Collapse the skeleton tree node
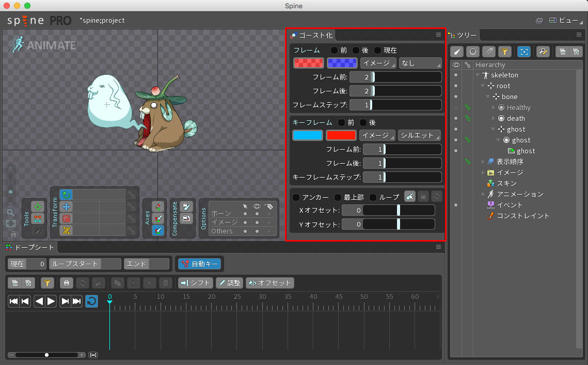Image resolution: width=588 pixels, height=365 pixels. (478, 75)
